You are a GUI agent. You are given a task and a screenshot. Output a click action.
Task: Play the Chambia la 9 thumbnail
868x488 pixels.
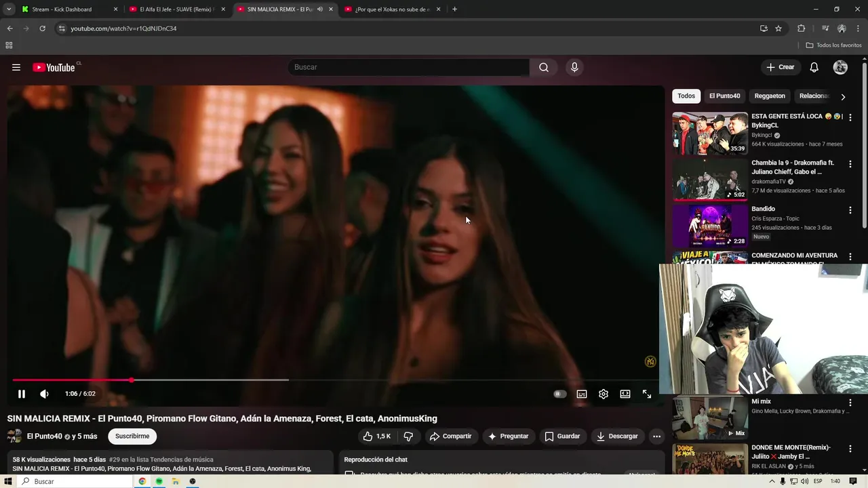pos(710,180)
